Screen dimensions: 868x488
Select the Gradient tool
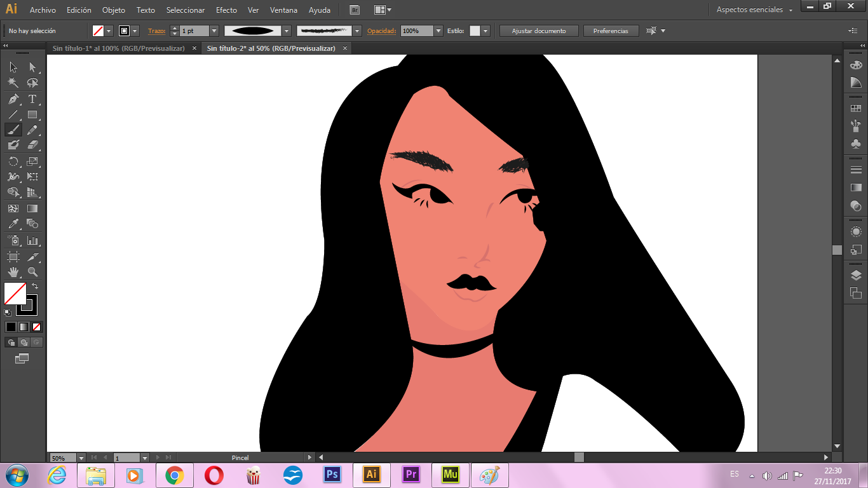click(32, 208)
